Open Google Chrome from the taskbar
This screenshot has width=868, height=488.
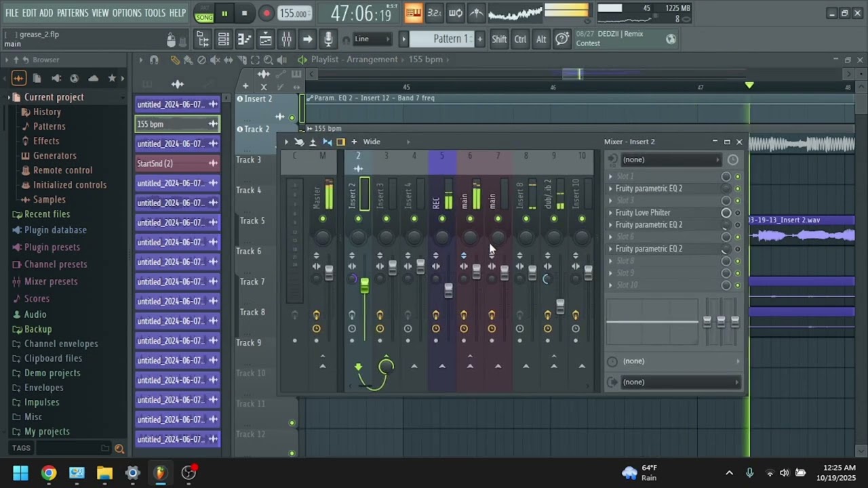[49, 473]
